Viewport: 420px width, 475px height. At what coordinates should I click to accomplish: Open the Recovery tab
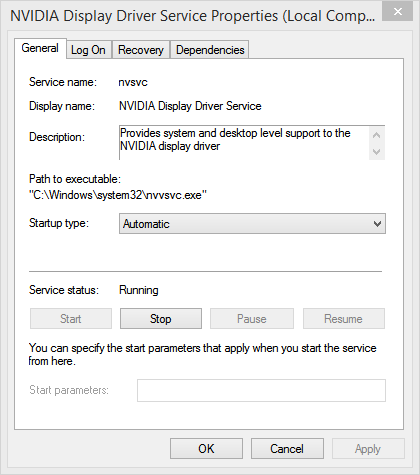pos(141,50)
